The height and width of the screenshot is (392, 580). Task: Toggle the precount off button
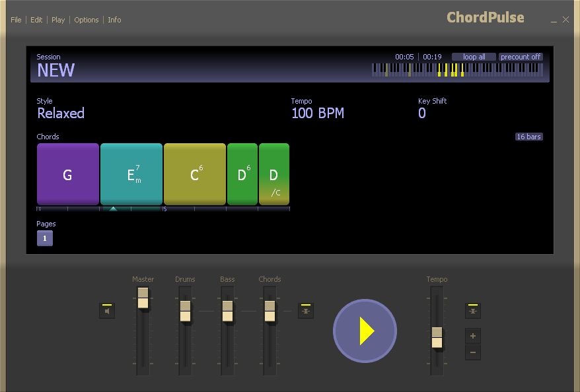521,57
